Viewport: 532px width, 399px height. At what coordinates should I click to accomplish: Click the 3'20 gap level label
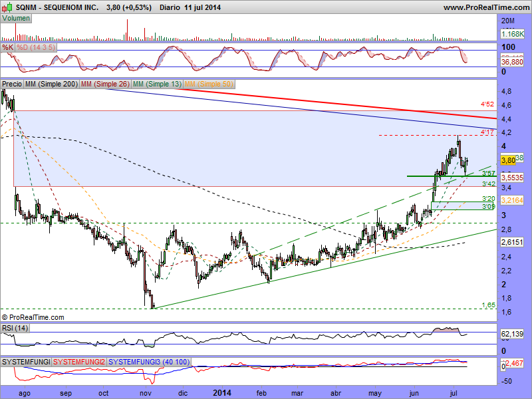pos(489,198)
